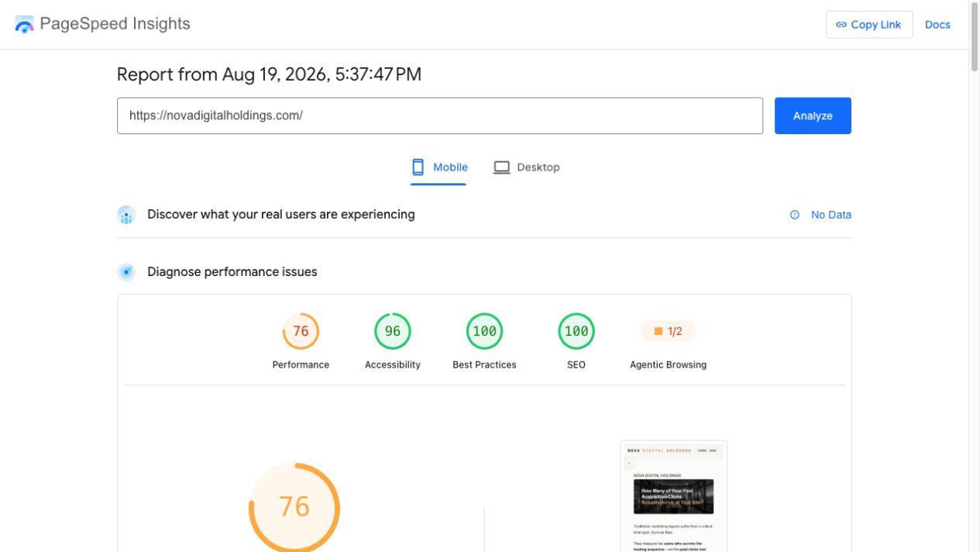Click the PageSpeed Insights title text
This screenshot has width=980, height=552.
115,24
